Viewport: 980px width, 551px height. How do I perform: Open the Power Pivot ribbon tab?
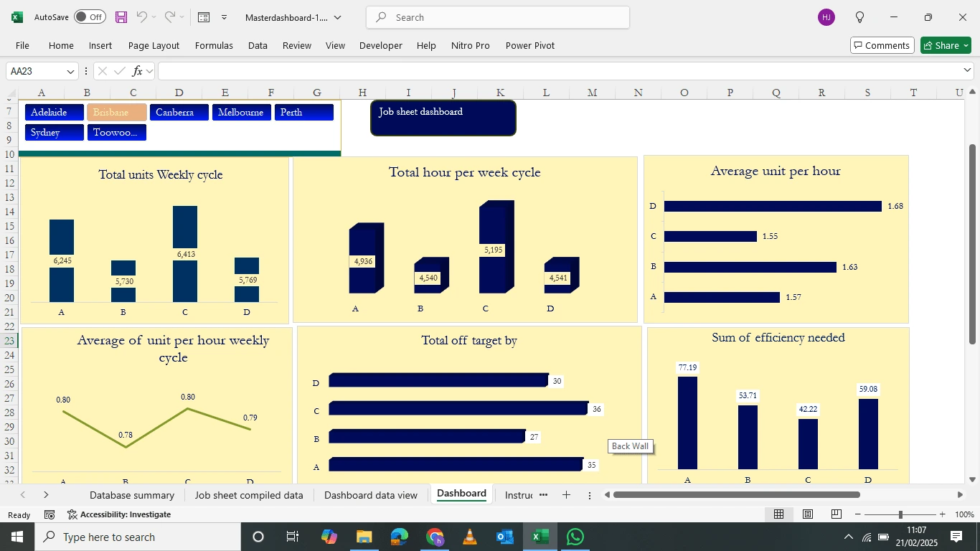[x=530, y=45]
